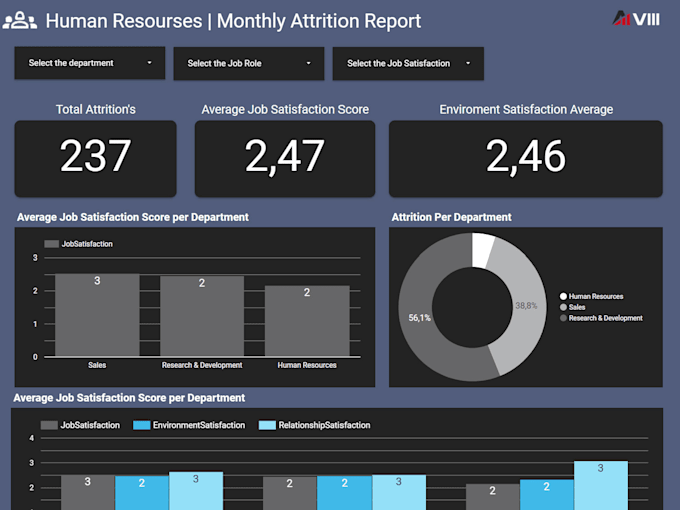This screenshot has width=680, height=510.
Task: Click the Human Resources bar in chart
Action: 307,321
